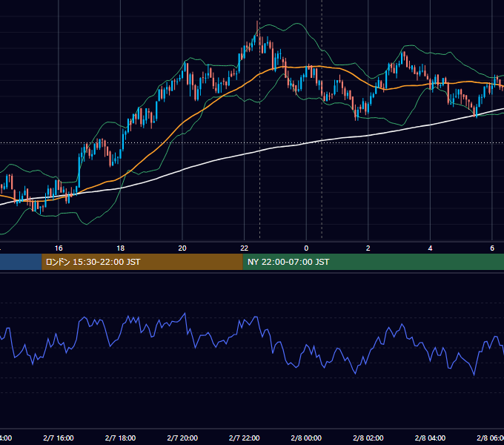The height and width of the screenshot is (445, 504).
Task: Click the 2/8 02:00 label on indicator axis
Action: coord(368,438)
